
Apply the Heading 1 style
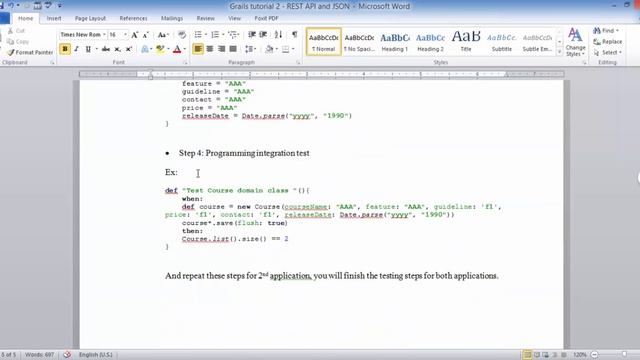395,42
